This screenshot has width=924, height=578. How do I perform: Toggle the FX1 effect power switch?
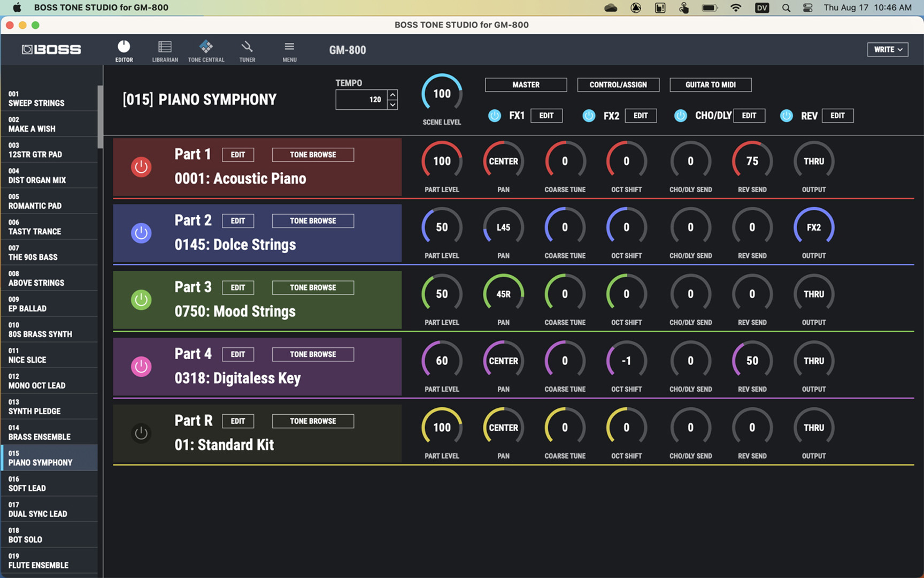(495, 116)
